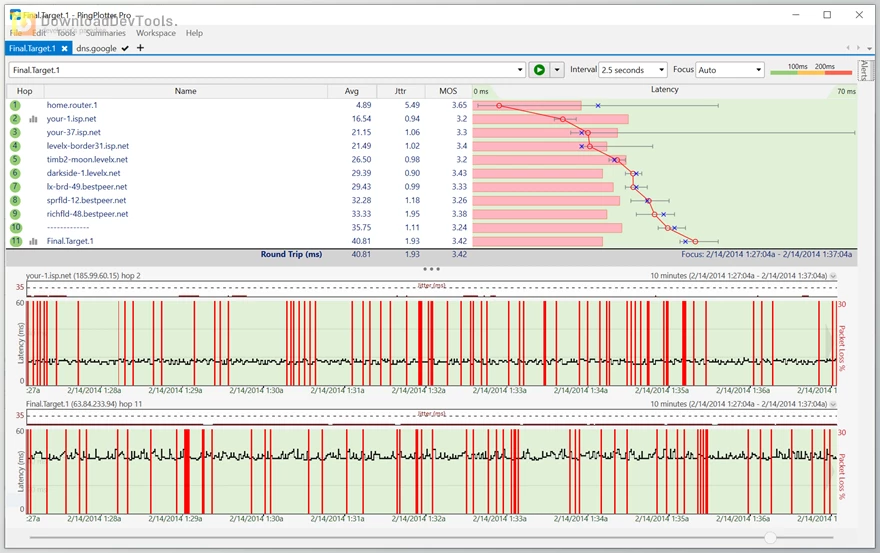880x553 pixels.
Task: Open the Interval dropdown set to 2.5 seconds
Action: (633, 70)
